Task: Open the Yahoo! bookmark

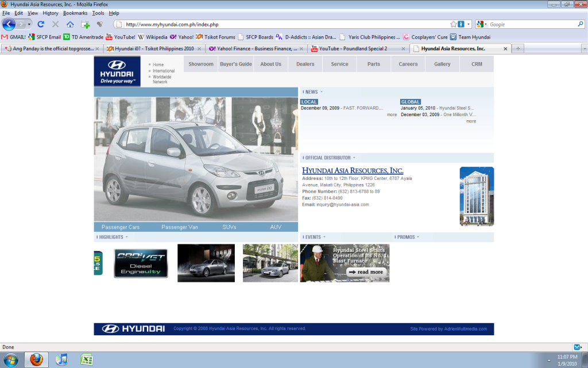Action: (182, 37)
